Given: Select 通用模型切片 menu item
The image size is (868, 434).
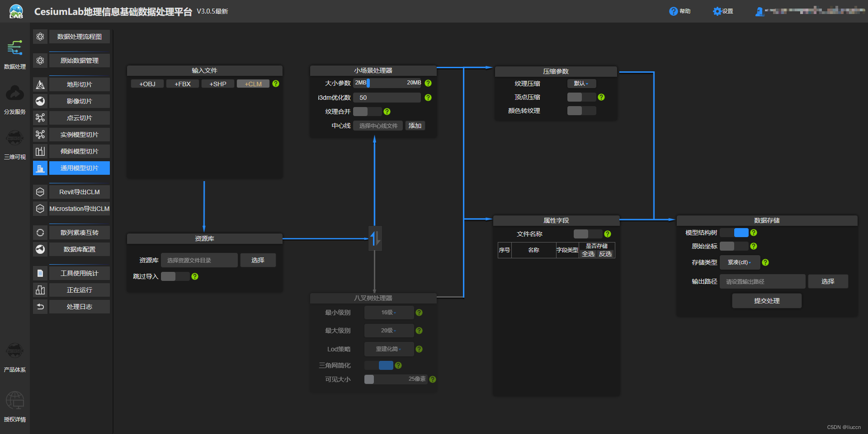Looking at the screenshot, I should (x=80, y=168).
